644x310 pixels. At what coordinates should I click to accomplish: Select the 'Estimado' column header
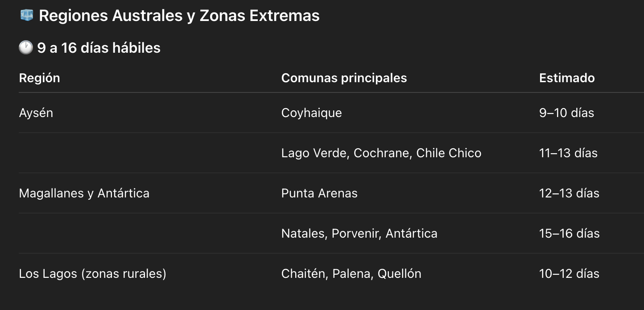[x=567, y=78]
